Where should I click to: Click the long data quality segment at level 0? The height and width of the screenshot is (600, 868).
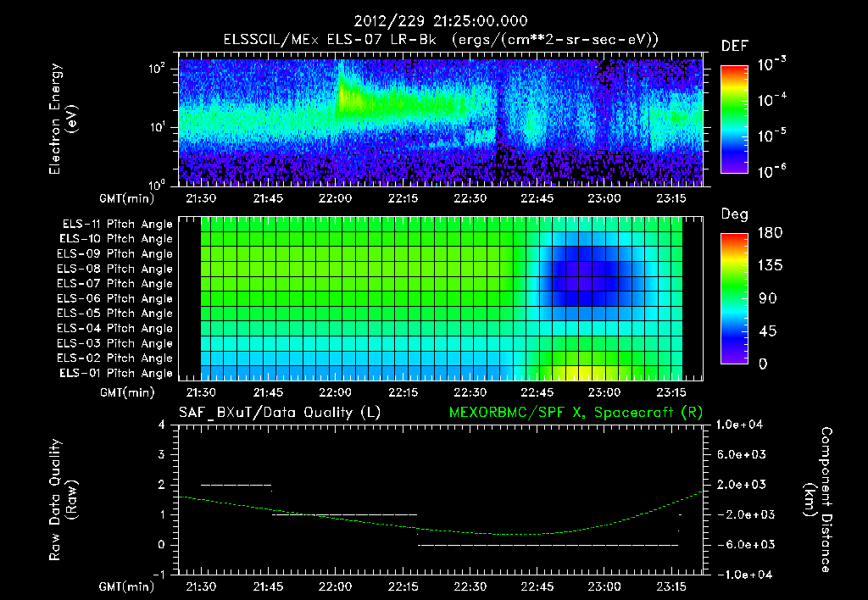tap(548, 545)
